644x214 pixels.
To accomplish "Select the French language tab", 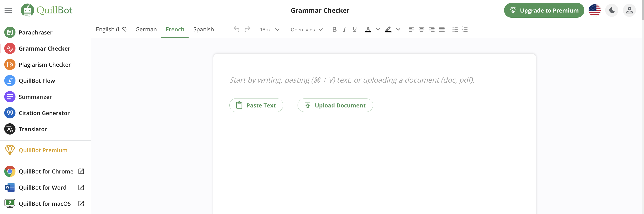I will [x=175, y=29].
